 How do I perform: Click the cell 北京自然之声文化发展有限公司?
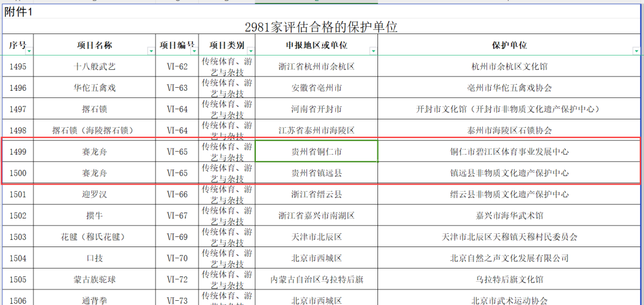click(509, 258)
